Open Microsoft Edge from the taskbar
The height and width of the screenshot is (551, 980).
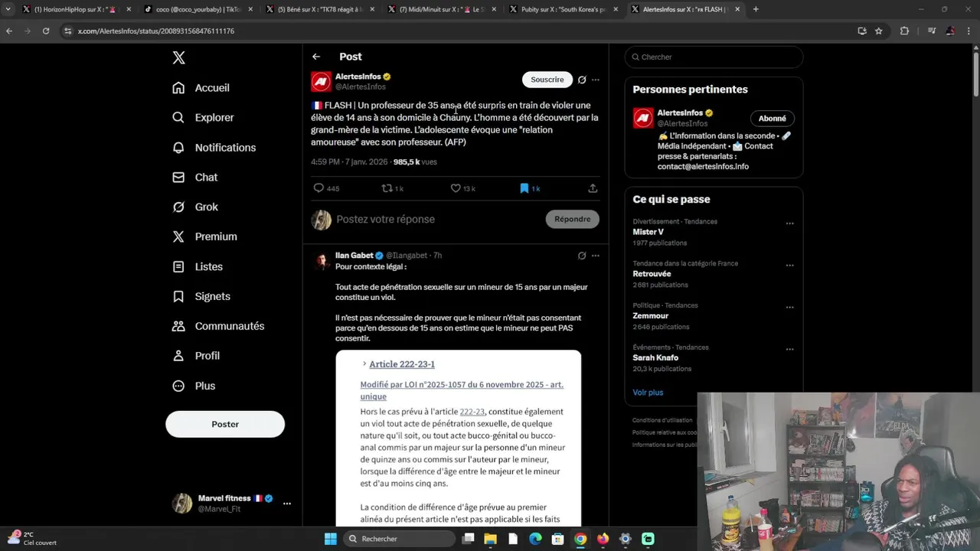pyautogui.click(x=535, y=539)
